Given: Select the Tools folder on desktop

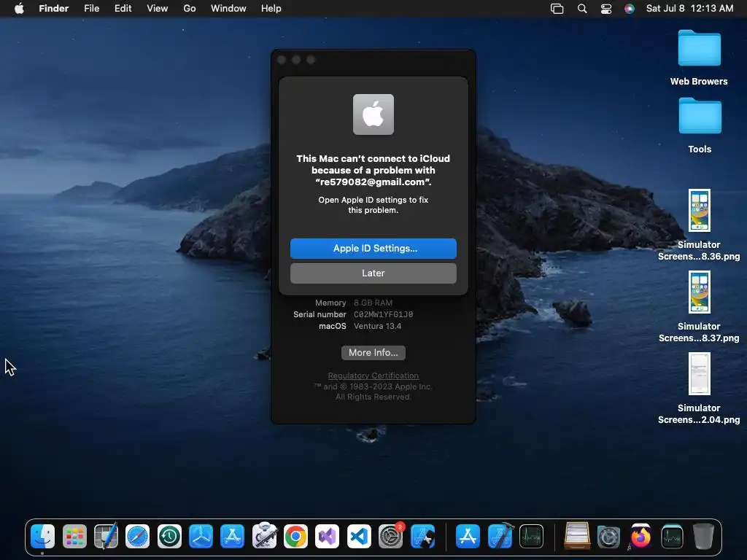Looking at the screenshot, I should click(700, 125).
